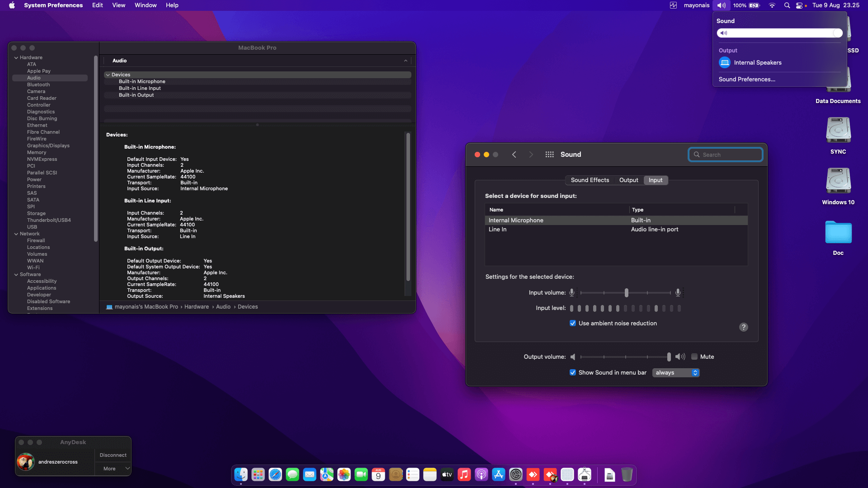The height and width of the screenshot is (488, 868).
Task: Click the Wi-Fi status icon
Action: 772,5
